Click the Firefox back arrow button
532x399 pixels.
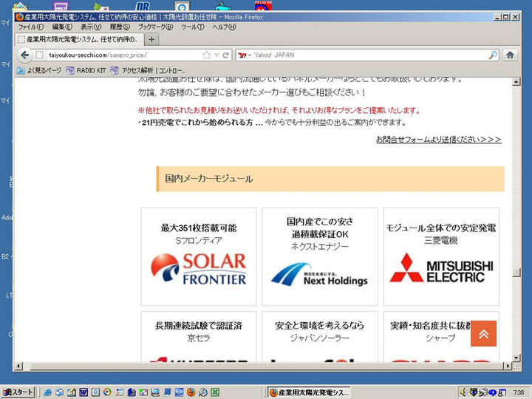pyautogui.click(x=24, y=55)
